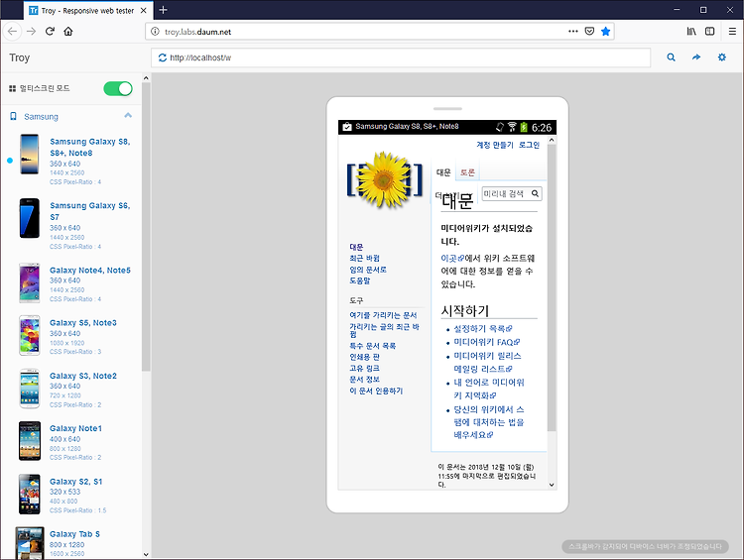Select the Galaxy Note4, Note5 device
This screenshot has width=744, height=560.
pos(90,271)
